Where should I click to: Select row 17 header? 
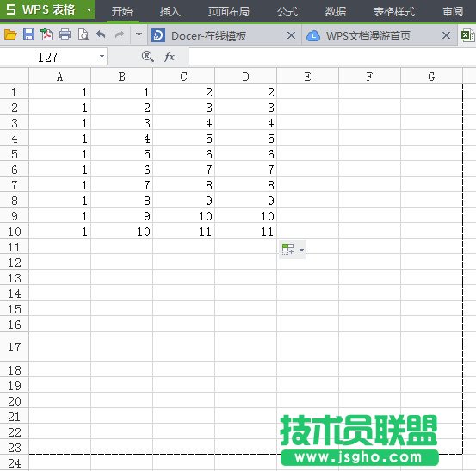point(15,346)
